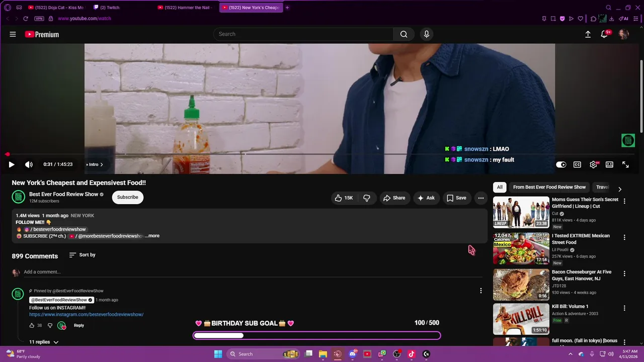Open browser downloads icon
Viewport: 644px width, 362px height.
click(x=611, y=19)
